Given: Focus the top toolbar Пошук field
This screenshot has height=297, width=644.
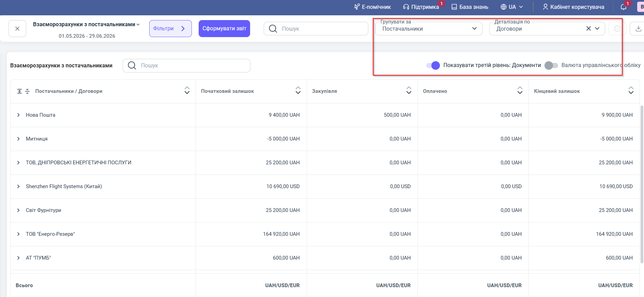Looking at the screenshot, I should [x=316, y=29].
